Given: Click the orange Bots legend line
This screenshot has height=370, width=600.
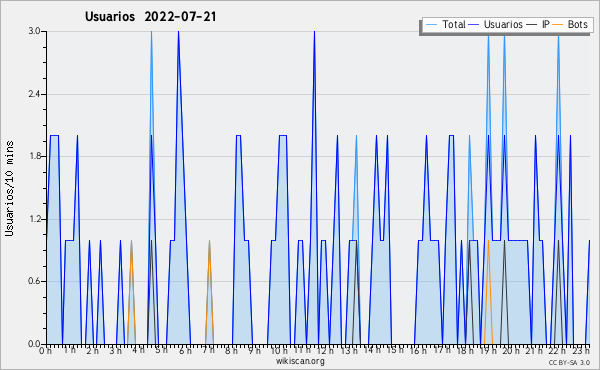Looking at the screenshot, I should (x=558, y=25).
